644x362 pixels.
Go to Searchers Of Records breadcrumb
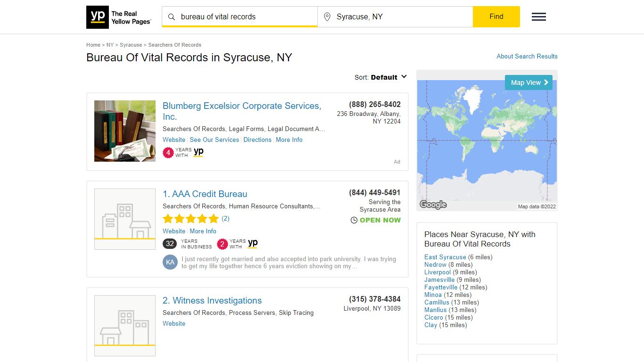174,45
